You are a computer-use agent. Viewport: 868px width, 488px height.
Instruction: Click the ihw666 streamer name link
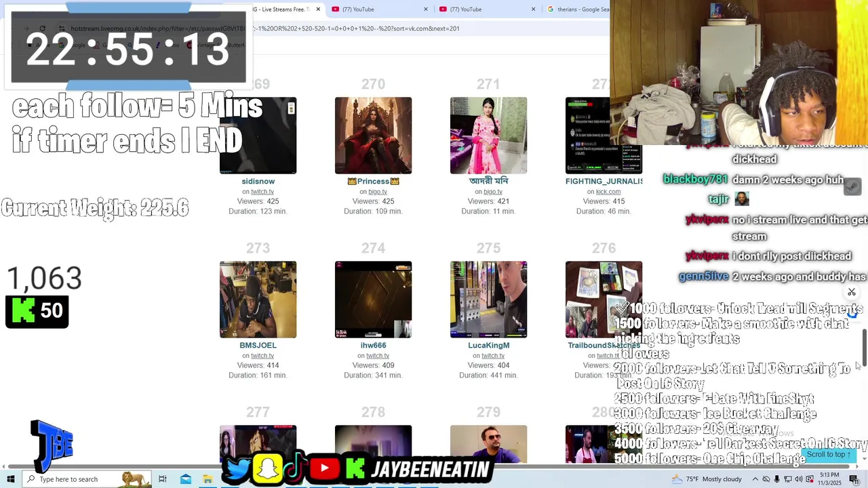[x=373, y=346]
